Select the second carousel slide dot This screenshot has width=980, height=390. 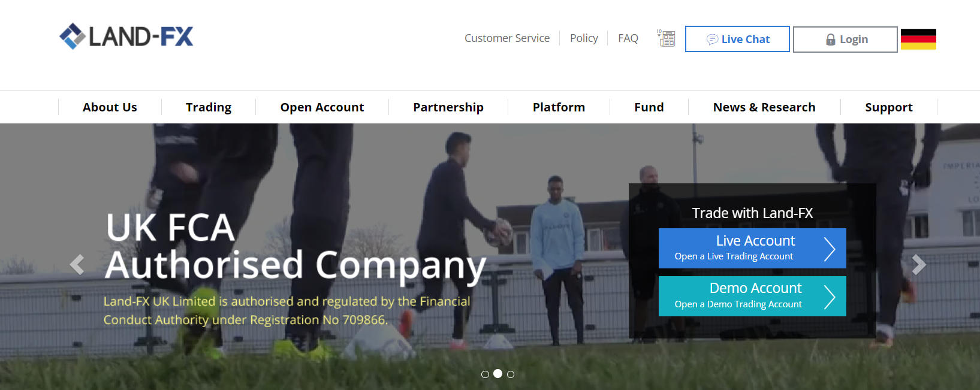[x=497, y=374]
